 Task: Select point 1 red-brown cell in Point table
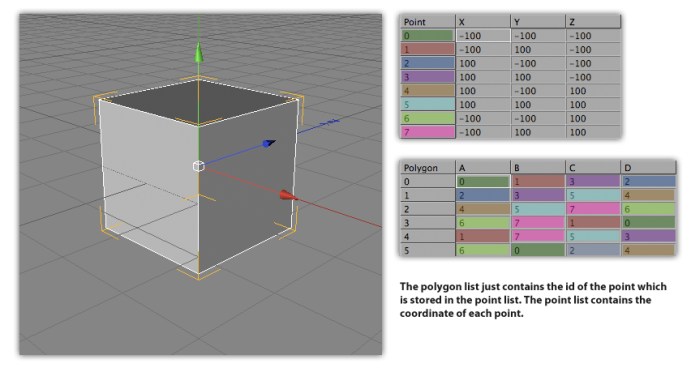[x=428, y=50]
